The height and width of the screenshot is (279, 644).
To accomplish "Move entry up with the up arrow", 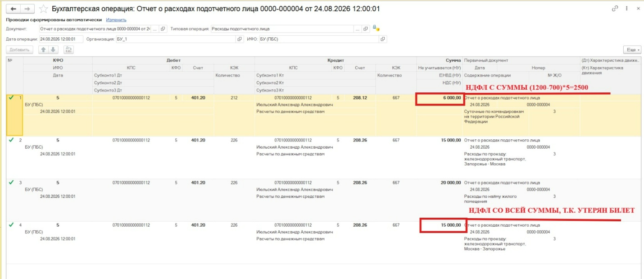I will (44, 50).
